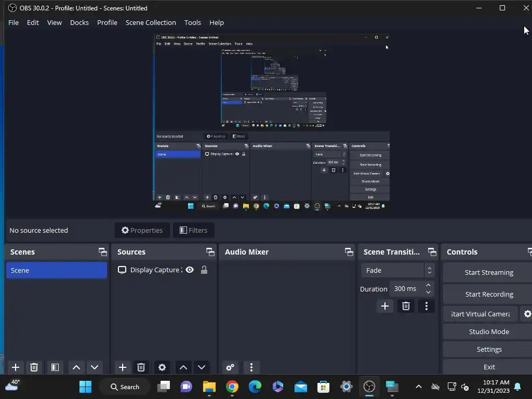Image resolution: width=532 pixels, height=399 pixels.
Task: Show hidden system tray icons chevron
Action: point(419,387)
